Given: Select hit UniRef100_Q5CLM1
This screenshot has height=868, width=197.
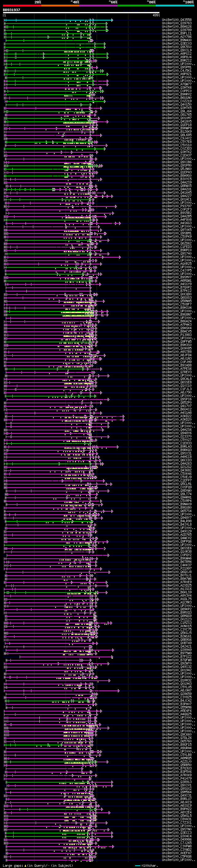Looking at the screenshot, I should [177, 484].
